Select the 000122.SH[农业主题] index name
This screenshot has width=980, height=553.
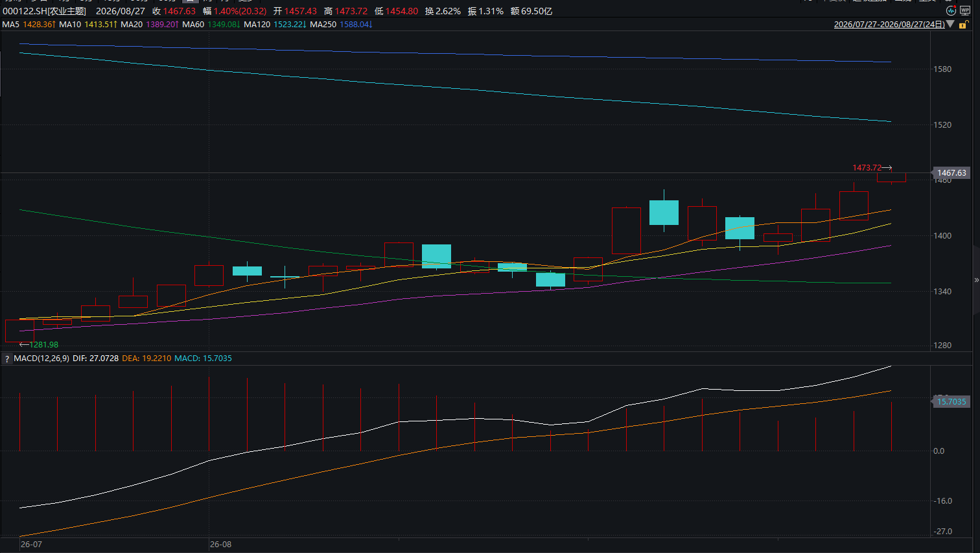point(44,11)
